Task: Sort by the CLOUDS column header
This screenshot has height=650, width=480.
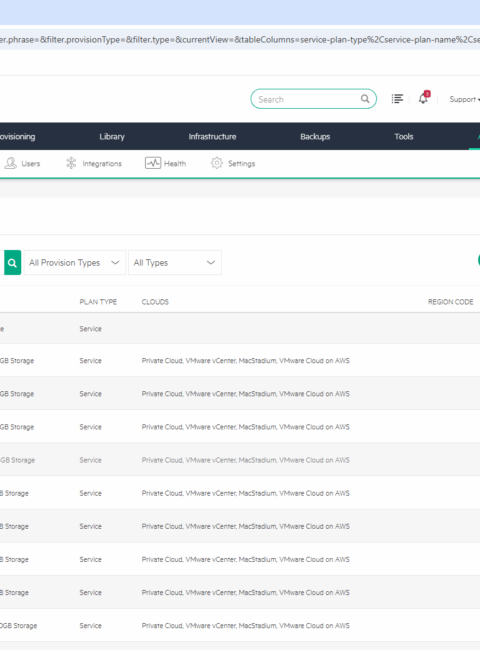Action: pos(155,302)
